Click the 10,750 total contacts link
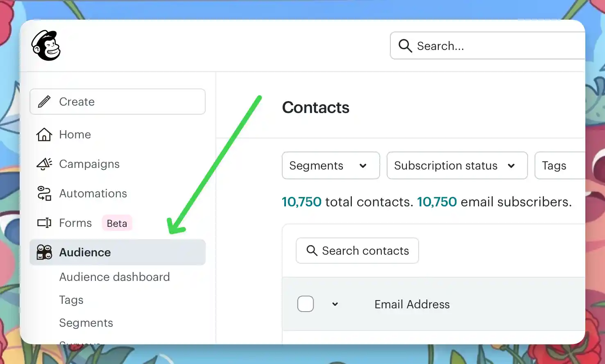605x364 pixels. [301, 201]
